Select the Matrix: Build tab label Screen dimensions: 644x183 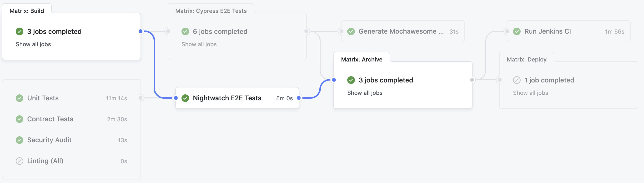(x=27, y=11)
